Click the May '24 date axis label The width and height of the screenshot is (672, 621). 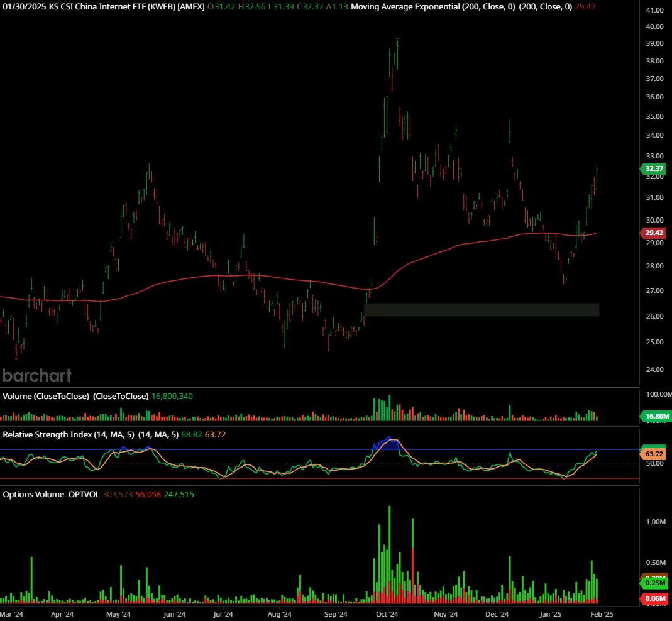[118, 613]
